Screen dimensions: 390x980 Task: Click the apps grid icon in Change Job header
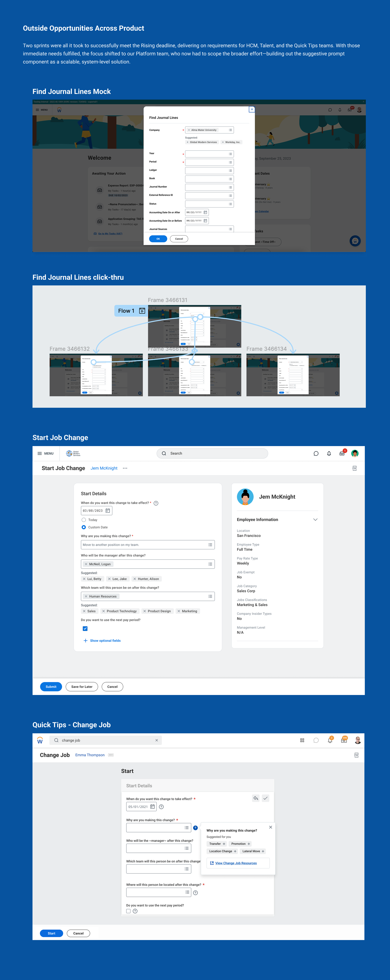(x=302, y=740)
